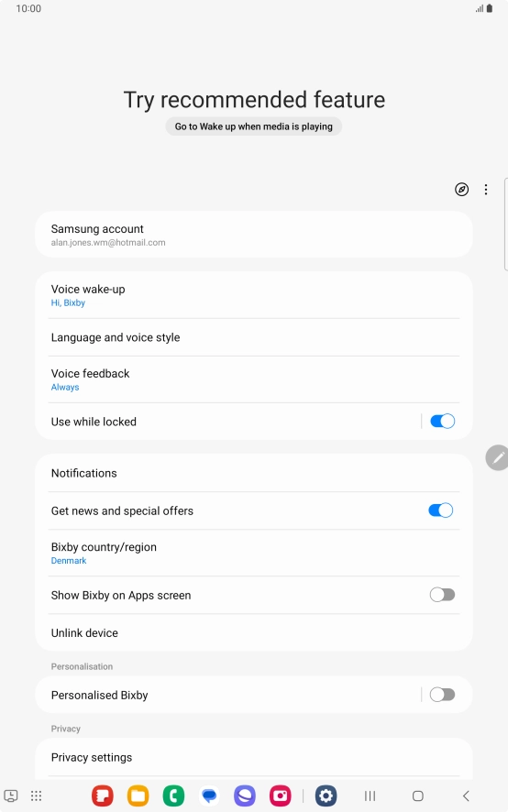Launch the red Samsung Notes app icon
Viewport: 508px width, 812px height.
[x=103, y=796]
